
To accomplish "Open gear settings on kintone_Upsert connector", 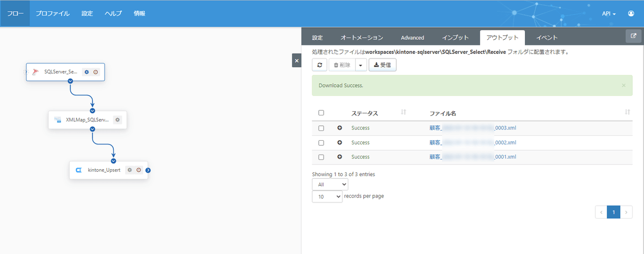I will pos(129,170).
